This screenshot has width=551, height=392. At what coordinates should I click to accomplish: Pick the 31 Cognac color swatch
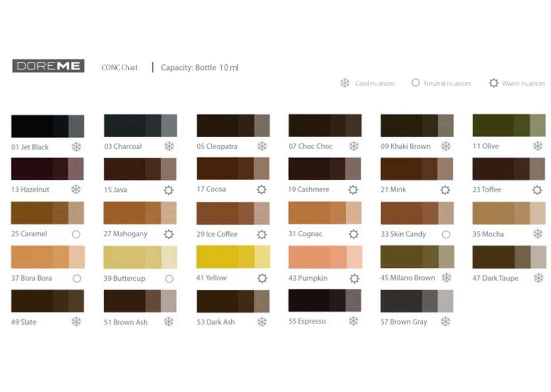[x=325, y=213]
